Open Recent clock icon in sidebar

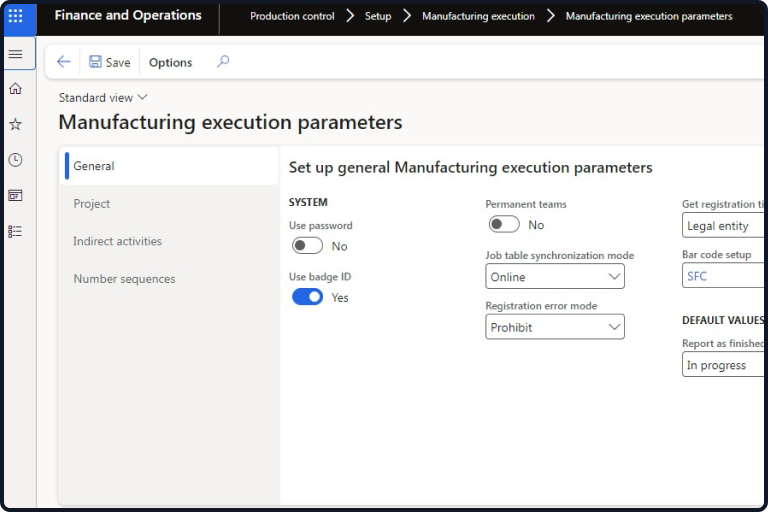[x=16, y=160]
